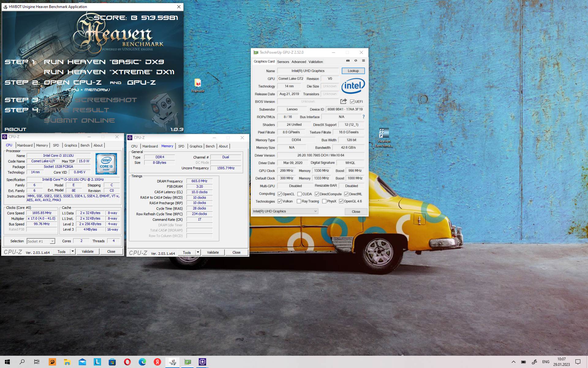The height and width of the screenshot is (368, 588).
Task: Open Mainboard tab in left CPU-Z window
Action: click(25, 145)
